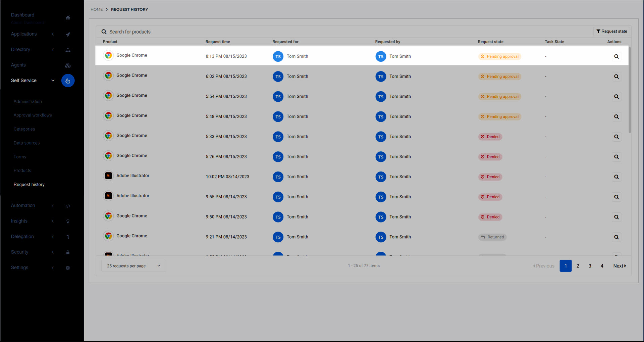
Task: View details of the 9:50 PM request
Action: pyautogui.click(x=616, y=217)
